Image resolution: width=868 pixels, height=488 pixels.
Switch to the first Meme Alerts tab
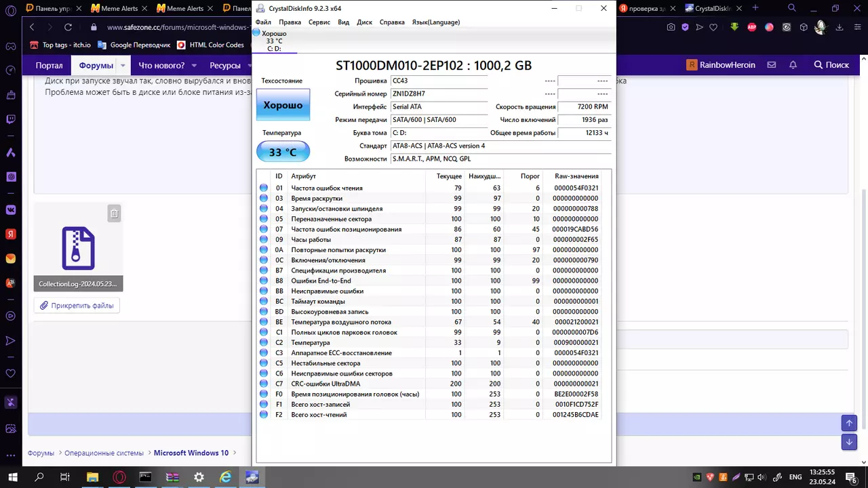(x=121, y=9)
